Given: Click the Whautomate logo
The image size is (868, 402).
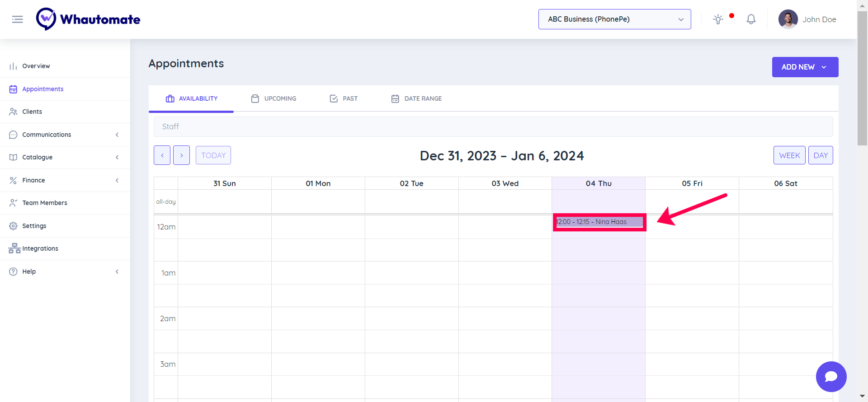Looking at the screenshot, I should 89,19.
